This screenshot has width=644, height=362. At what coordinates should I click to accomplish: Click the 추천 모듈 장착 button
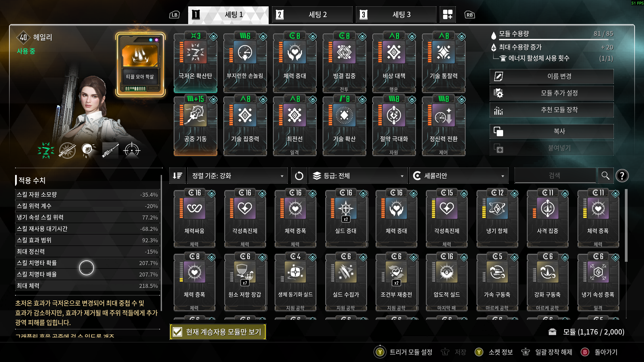click(x=552, y=110)
